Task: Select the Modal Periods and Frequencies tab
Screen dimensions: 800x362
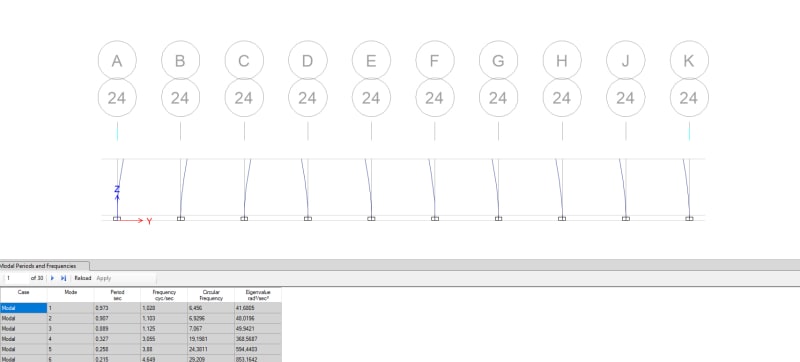Action: [44, 266]
